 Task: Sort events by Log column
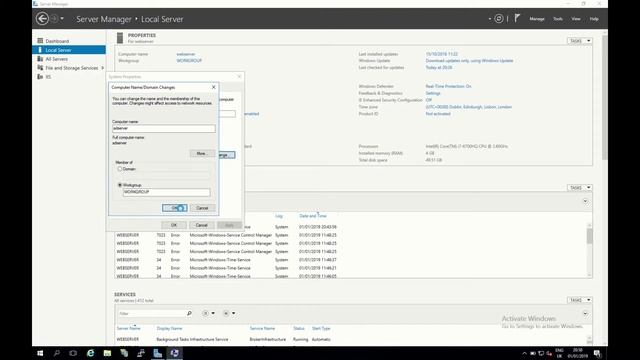pos(279,216)
